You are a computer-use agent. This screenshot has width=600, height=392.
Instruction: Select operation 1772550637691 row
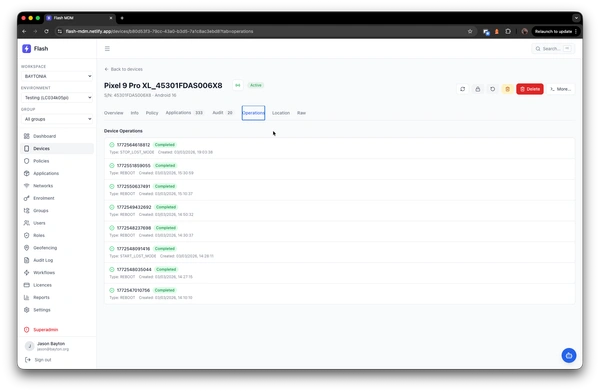coord(339,189)
